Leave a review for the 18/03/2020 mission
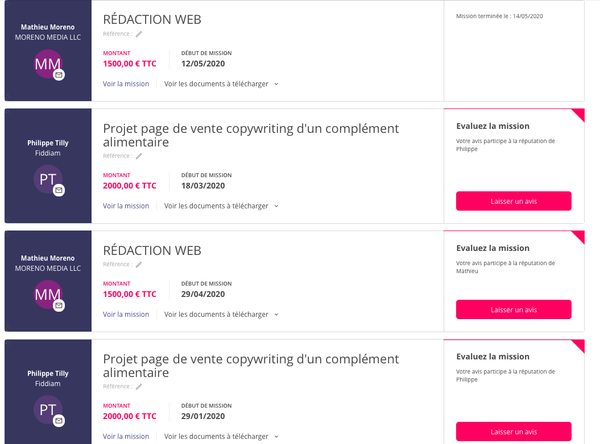This screenshot has height=444, width=600. [x=513, y=201]
